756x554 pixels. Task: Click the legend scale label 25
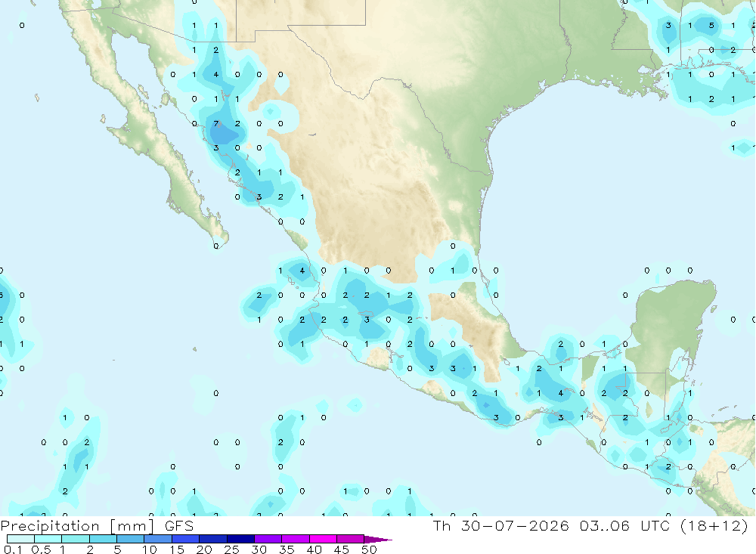point(232,549)
